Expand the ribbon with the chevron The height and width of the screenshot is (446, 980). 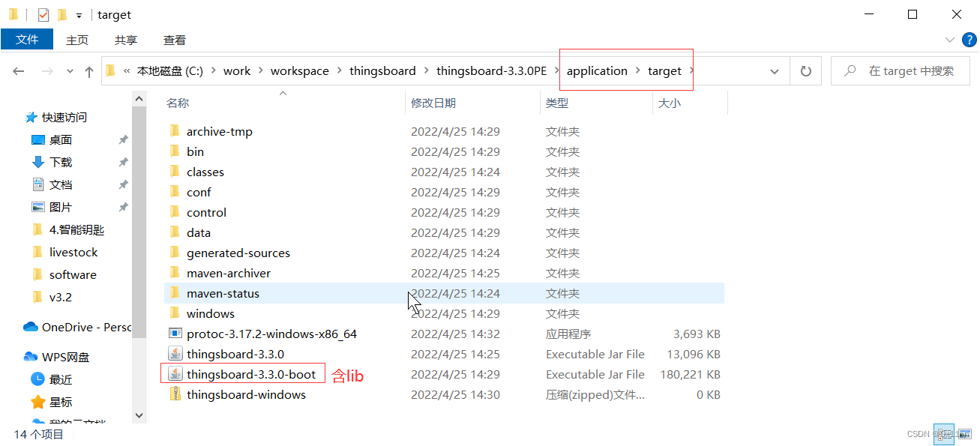949,40
